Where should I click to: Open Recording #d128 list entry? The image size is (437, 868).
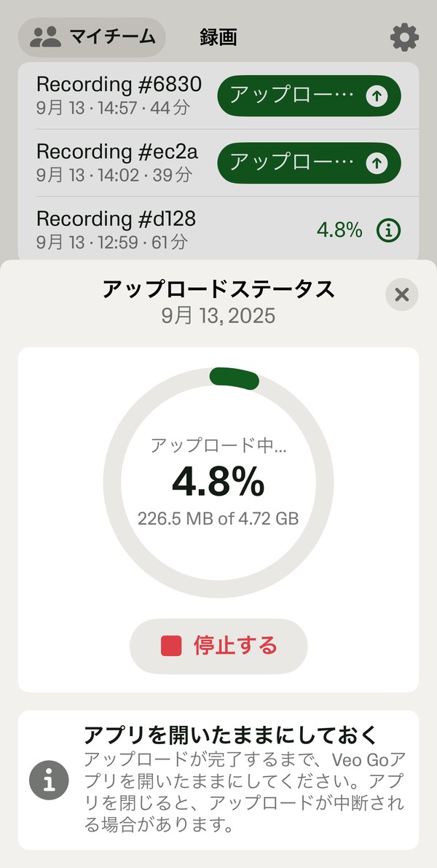(117, 229)
